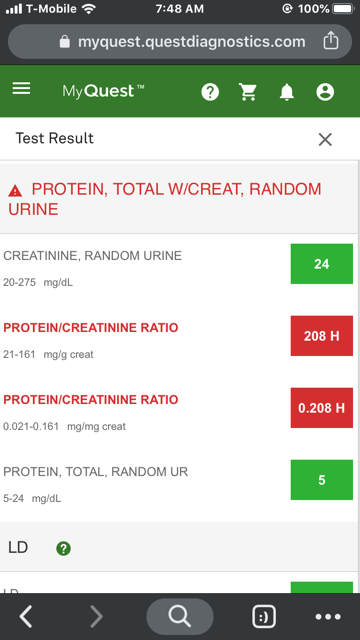Click the LD info question mark icon
Image resolution: width=360 pixels, height=640 pixels.
pos(63,549)
